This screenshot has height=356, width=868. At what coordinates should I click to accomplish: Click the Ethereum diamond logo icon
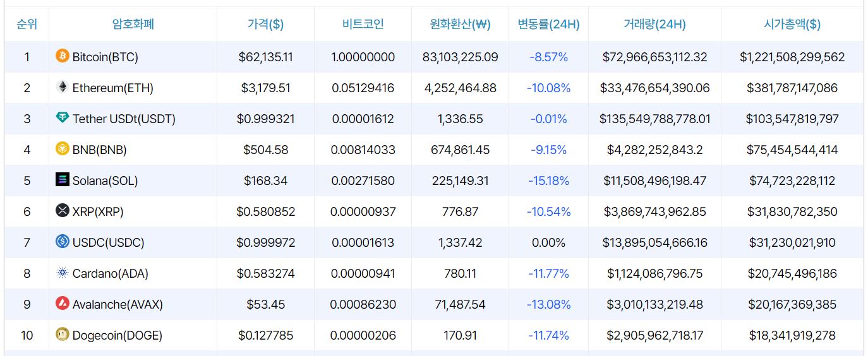point(62,87)
